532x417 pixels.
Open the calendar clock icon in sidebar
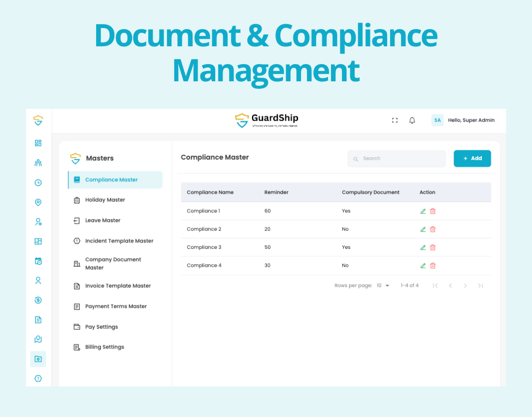38,261
